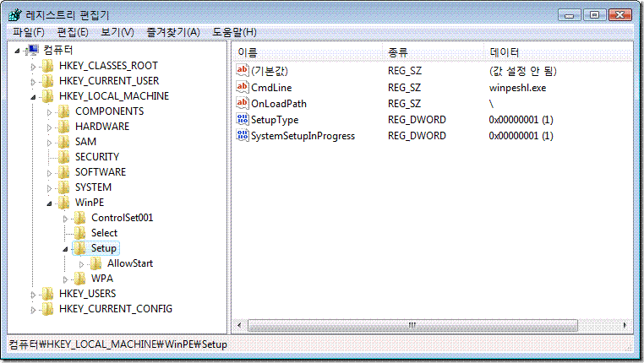Open the 보기(V) menu
The width and height of the screenshot is (644, 363).
click(117, 32)
